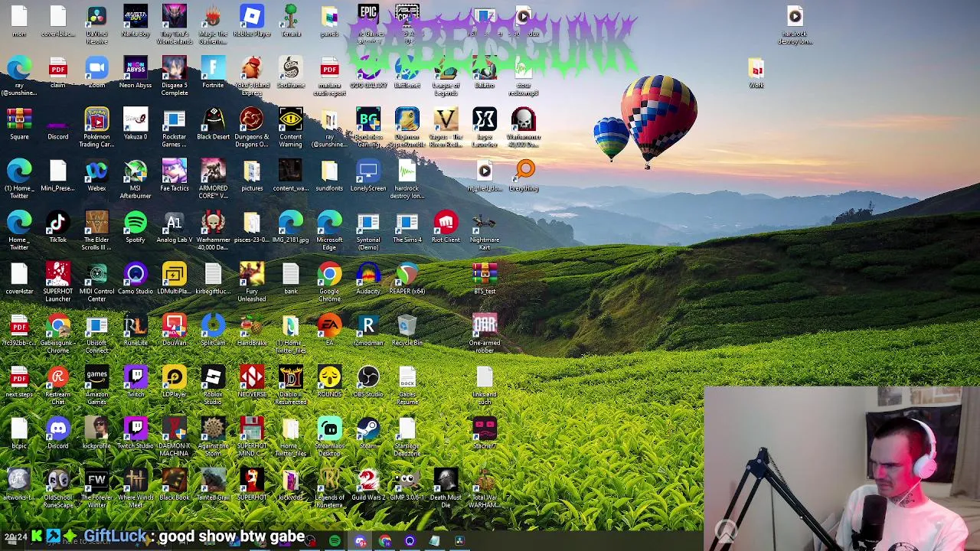Select the Analog Lab V icon
Screen dimensions: 980x551
tap(175, 227)
